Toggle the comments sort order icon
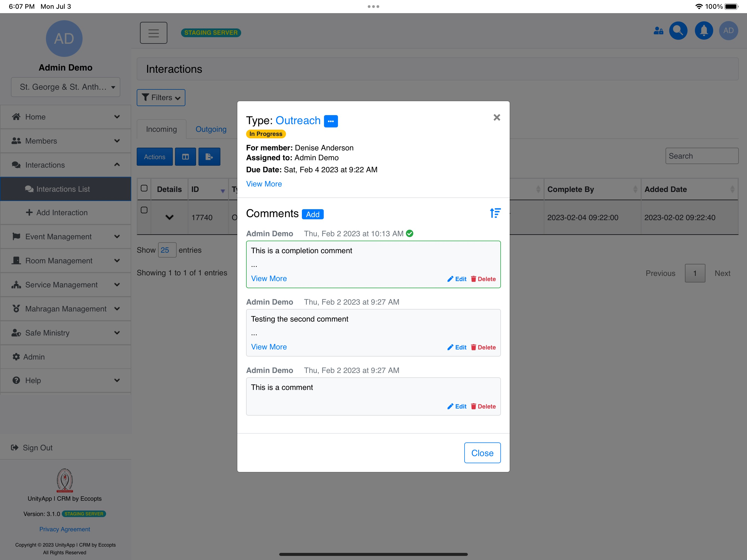Screen dimensions: 747x560 [x=495, y=213]
